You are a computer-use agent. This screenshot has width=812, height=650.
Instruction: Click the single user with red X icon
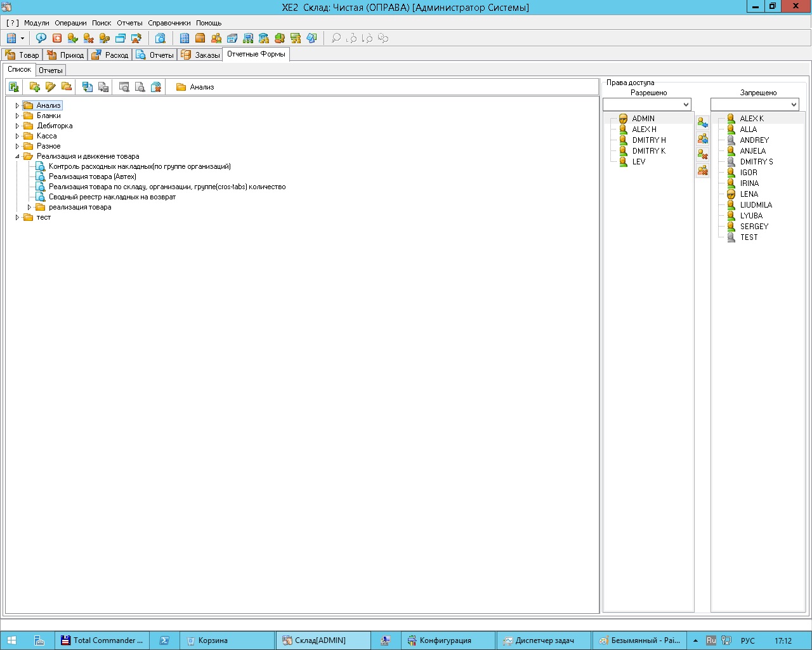point(702,154)
